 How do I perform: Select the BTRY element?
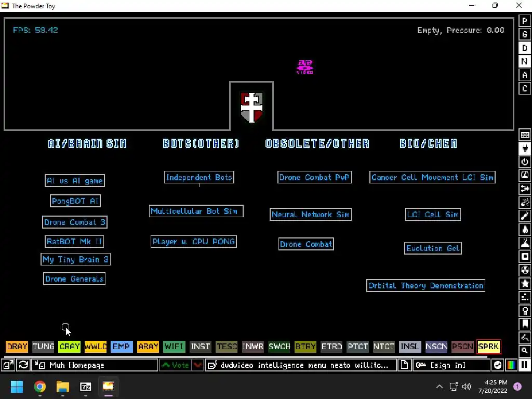tap(305, 347)
